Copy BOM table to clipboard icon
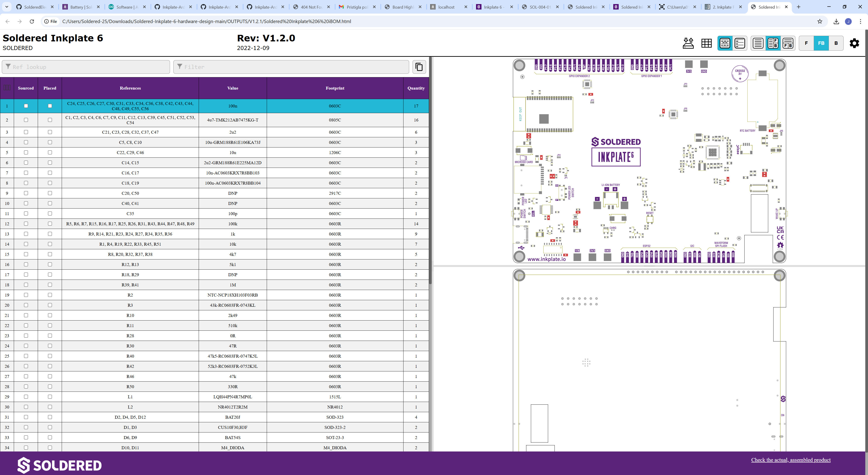This screenshot has height=475, width=868. (419, 67)
